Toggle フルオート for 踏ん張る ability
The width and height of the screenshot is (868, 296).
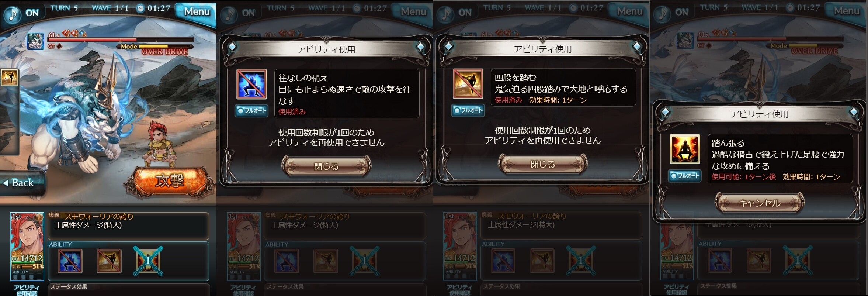pyautogui.click(x=684, y=176)
